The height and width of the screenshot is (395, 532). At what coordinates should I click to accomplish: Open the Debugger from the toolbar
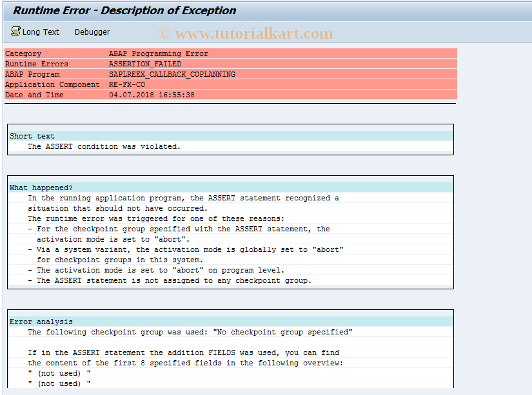click(x=92, y=32)
